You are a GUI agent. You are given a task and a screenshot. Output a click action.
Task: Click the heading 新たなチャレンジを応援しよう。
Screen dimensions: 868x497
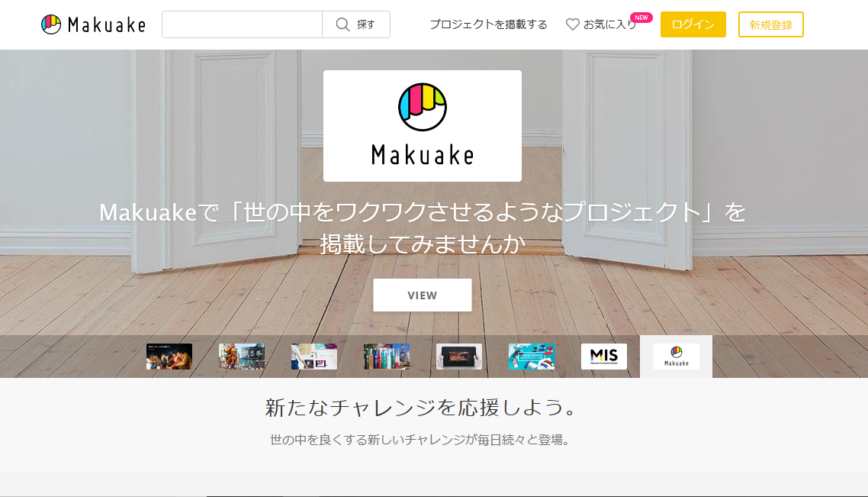point(422,408)
